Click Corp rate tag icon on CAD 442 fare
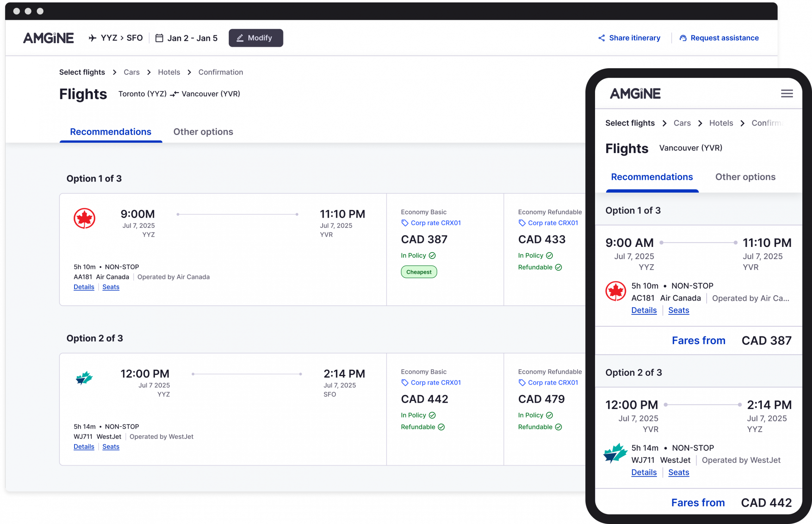 [x=405, y=382]
